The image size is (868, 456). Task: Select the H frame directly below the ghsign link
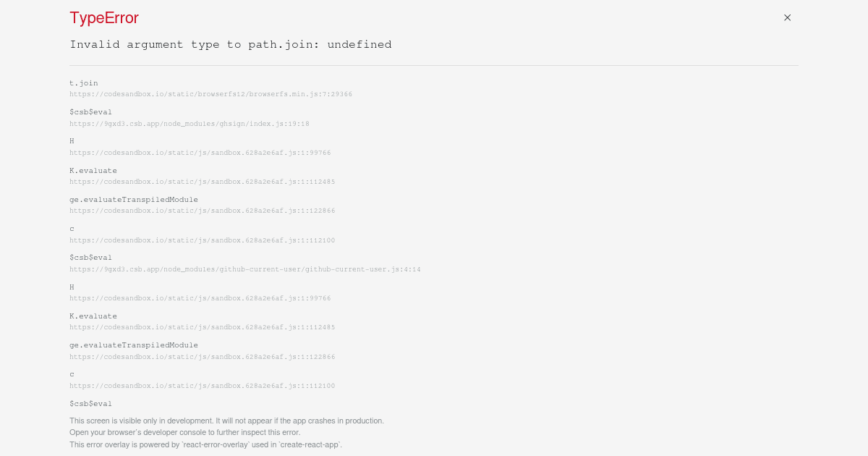72,141
